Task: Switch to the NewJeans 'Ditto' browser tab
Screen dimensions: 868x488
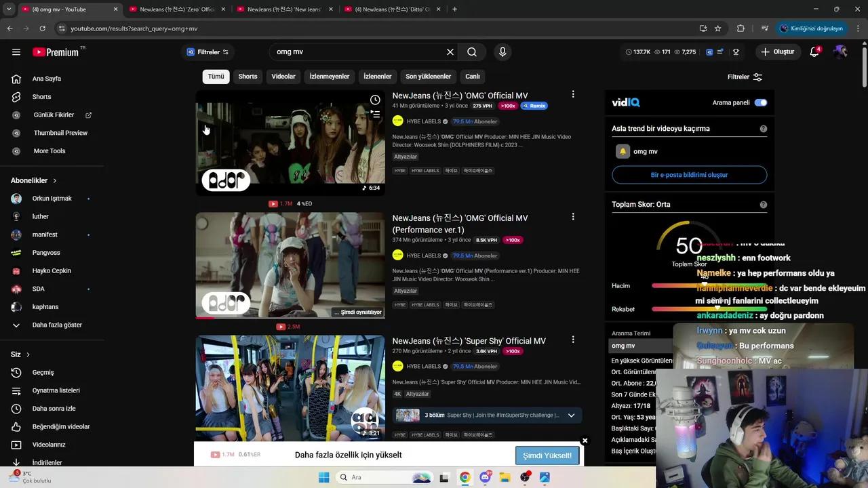Action: click(392, 9)
